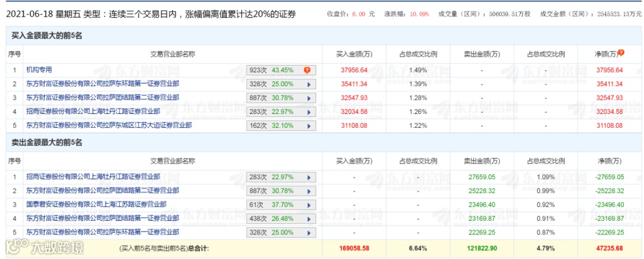Click the 0.99% ratio cell

pos(546,191)
